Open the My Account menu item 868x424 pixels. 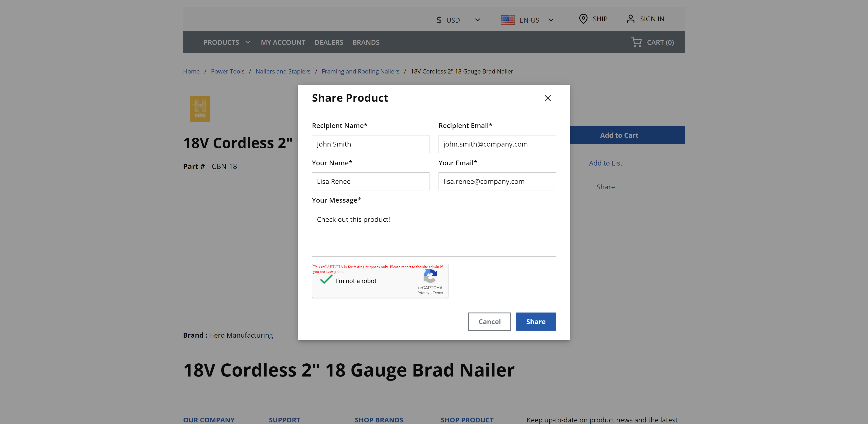283,42
